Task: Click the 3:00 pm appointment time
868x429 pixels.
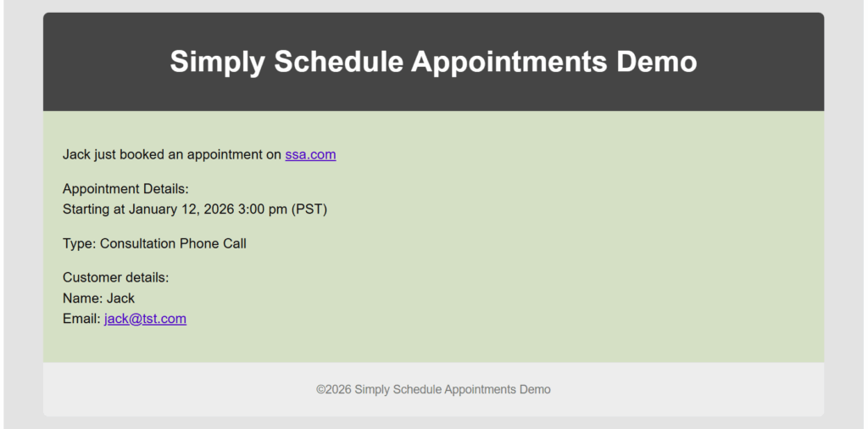Action: coord(264,209)
